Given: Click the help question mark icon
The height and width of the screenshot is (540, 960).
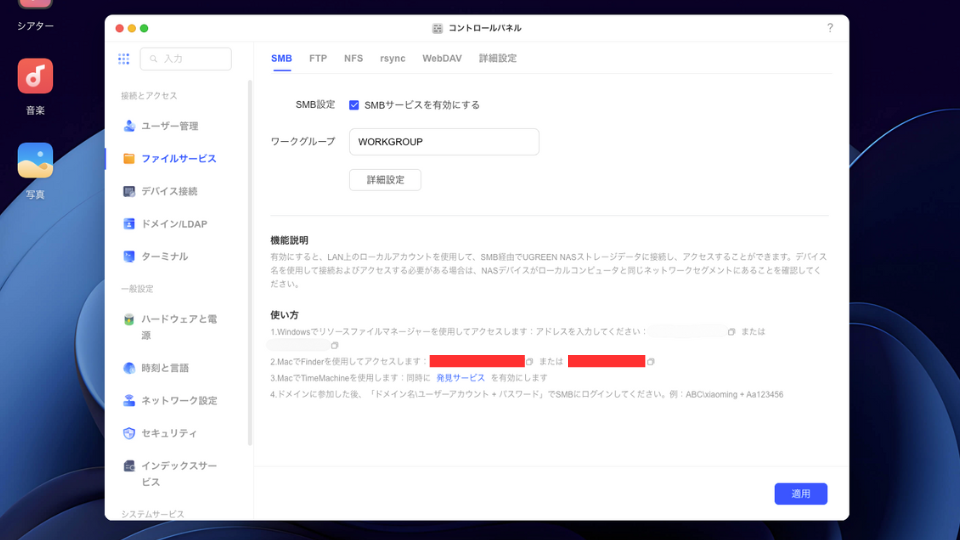Looking at the screenshot, I should (829, 28).
